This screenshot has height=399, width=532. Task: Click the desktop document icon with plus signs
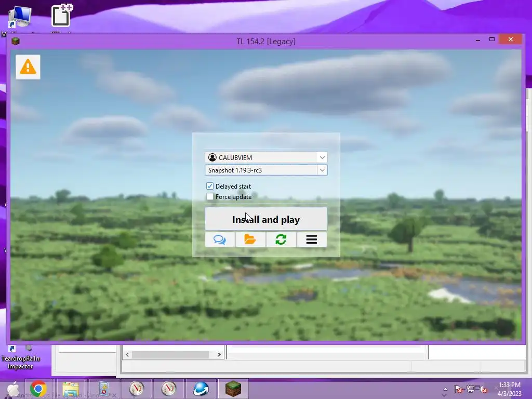61,15
